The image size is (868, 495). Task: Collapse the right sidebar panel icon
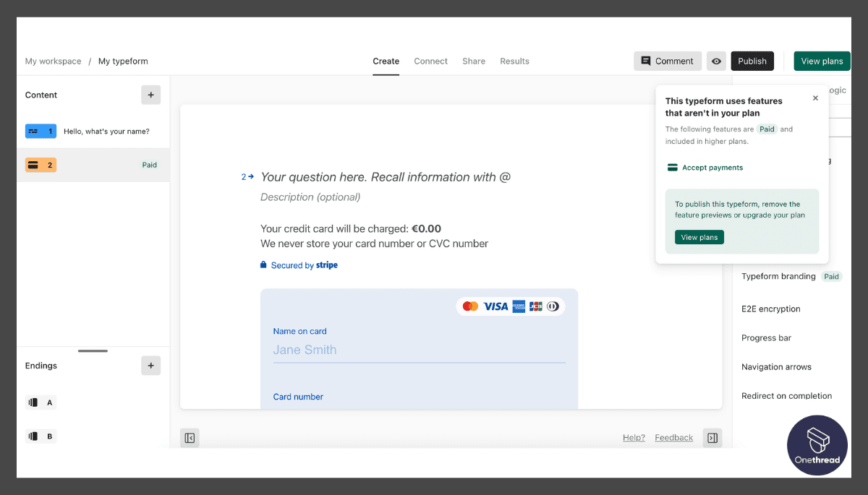click(x=712, y=438)
